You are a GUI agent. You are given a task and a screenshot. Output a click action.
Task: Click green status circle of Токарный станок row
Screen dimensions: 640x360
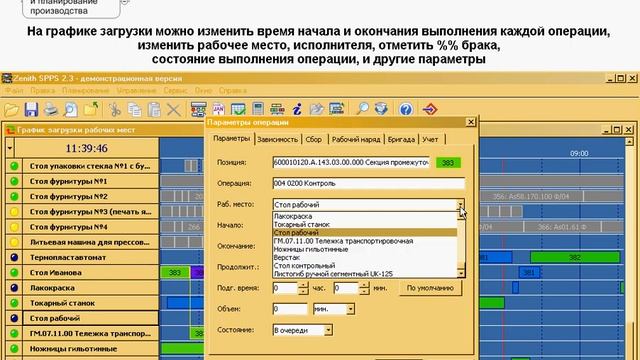pos(14,303)
